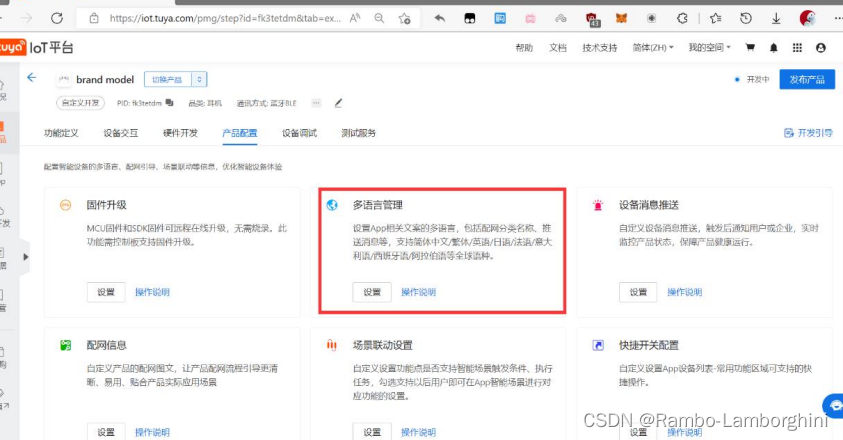The width and height of the screenshot is (843, 440).
Task: Open the 文档 header link
Action: pyautogui.click(x=558, y=48)
